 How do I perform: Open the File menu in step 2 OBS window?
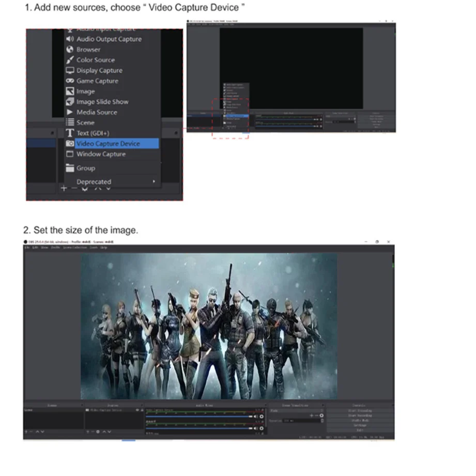tap(27, 248)
